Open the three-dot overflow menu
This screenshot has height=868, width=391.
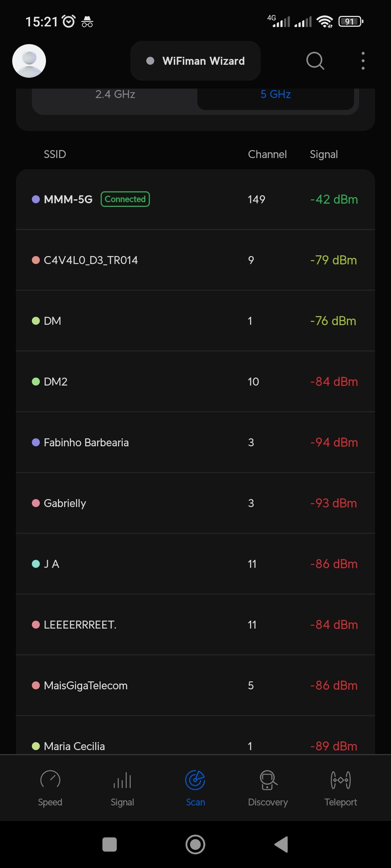[x=363, y=61]
